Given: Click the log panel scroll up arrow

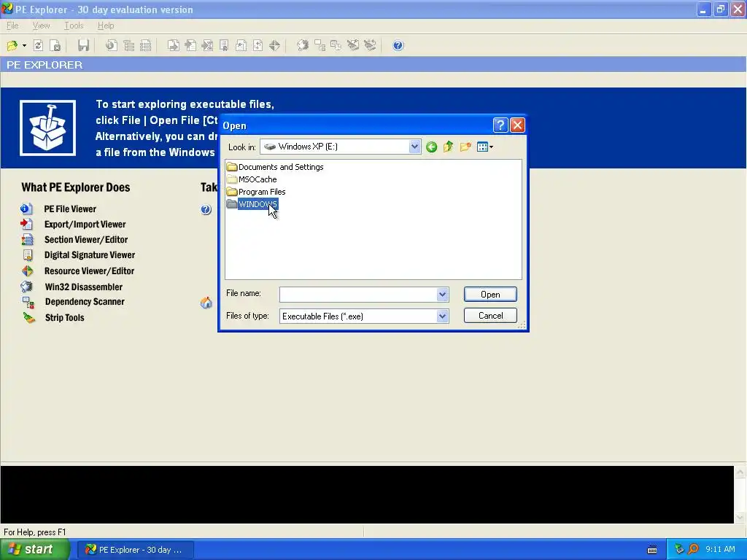Looking at the screenshot, I should point(740,472).
